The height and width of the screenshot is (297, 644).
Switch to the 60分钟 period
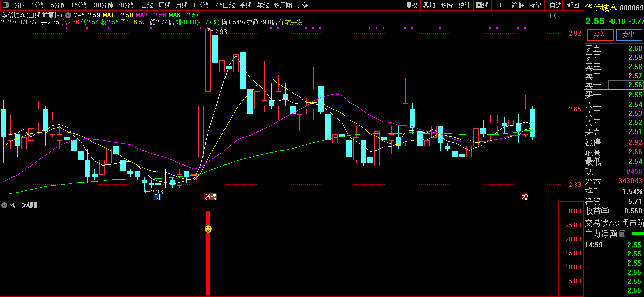point(127,5)
